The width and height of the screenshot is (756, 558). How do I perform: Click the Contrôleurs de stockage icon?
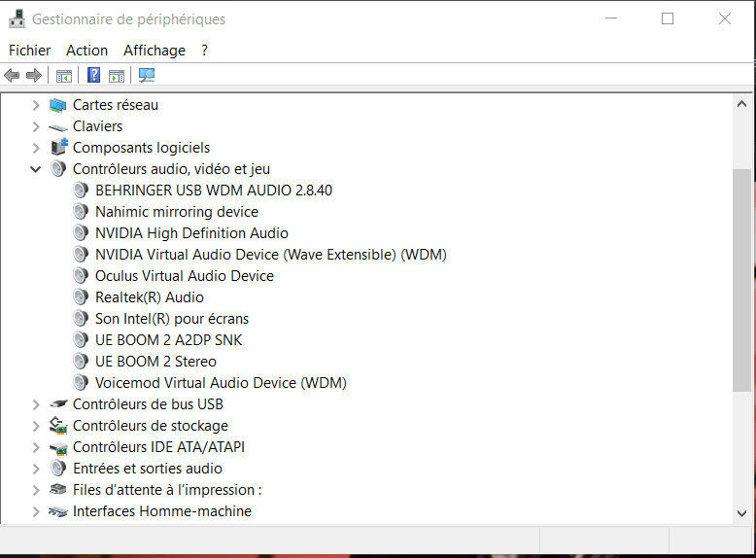tap(58, 425)
